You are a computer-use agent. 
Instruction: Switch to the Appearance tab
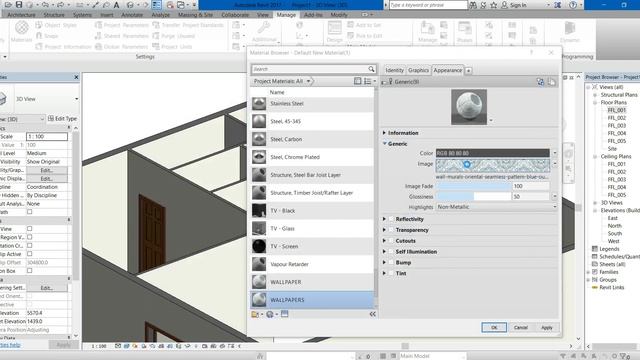[448, 70]
